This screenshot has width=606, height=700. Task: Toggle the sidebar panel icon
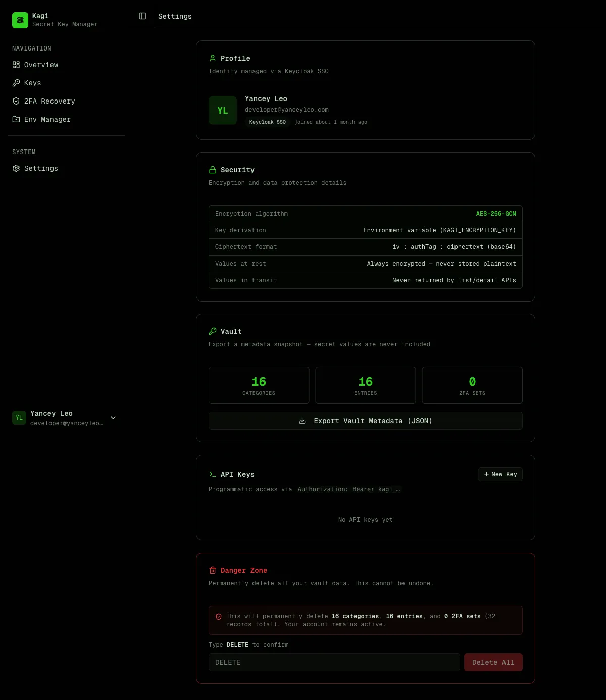[142, 16]
